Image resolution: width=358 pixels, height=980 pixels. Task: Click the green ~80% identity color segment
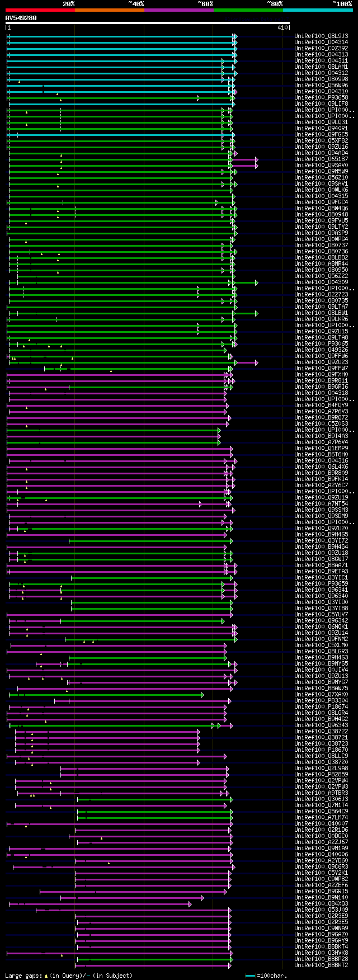(248, 10)
